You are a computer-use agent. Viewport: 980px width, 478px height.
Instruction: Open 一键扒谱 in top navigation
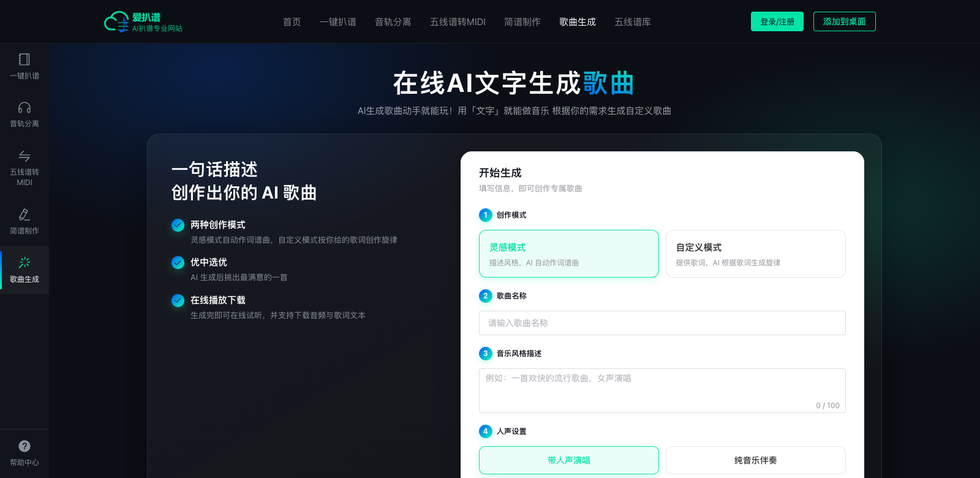pos(338,22)
